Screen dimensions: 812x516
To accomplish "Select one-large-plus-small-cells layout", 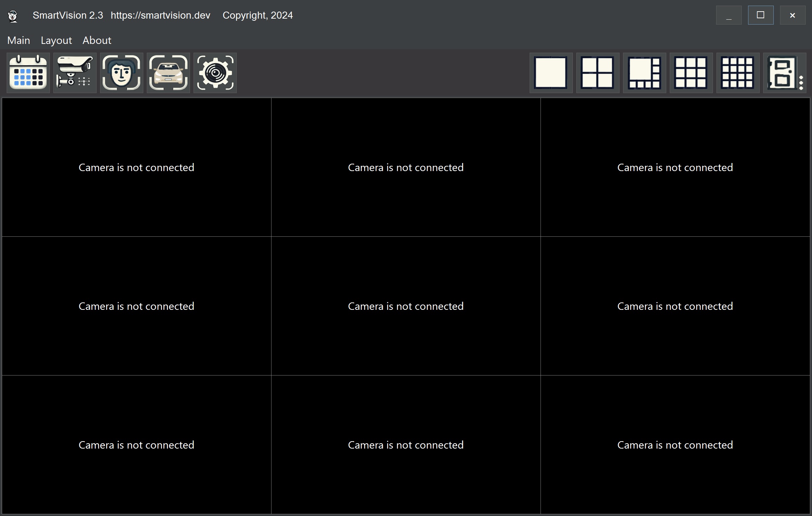I will pyautogui.click(x=644, y=73).
